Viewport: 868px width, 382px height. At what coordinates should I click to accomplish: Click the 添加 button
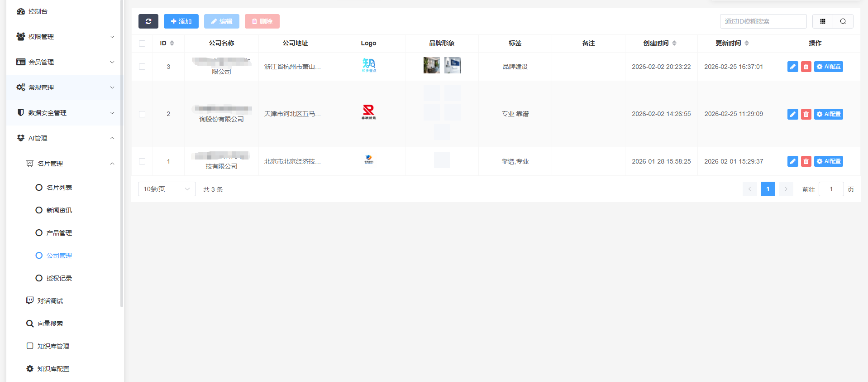(x=181, y=21)
